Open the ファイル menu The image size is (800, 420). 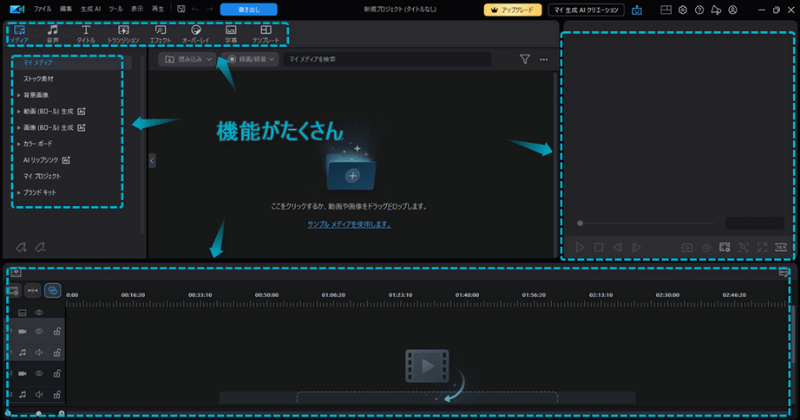click(42, 9)
